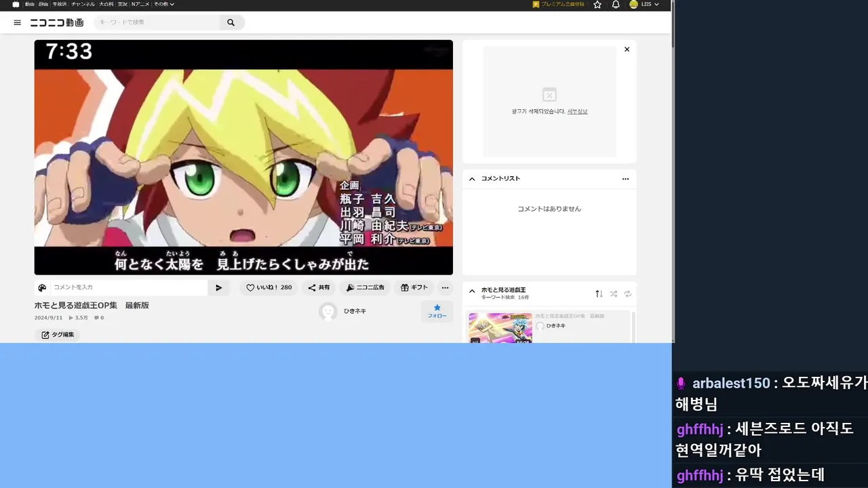Click the いいね！ 280 like button

click(269, 287)
